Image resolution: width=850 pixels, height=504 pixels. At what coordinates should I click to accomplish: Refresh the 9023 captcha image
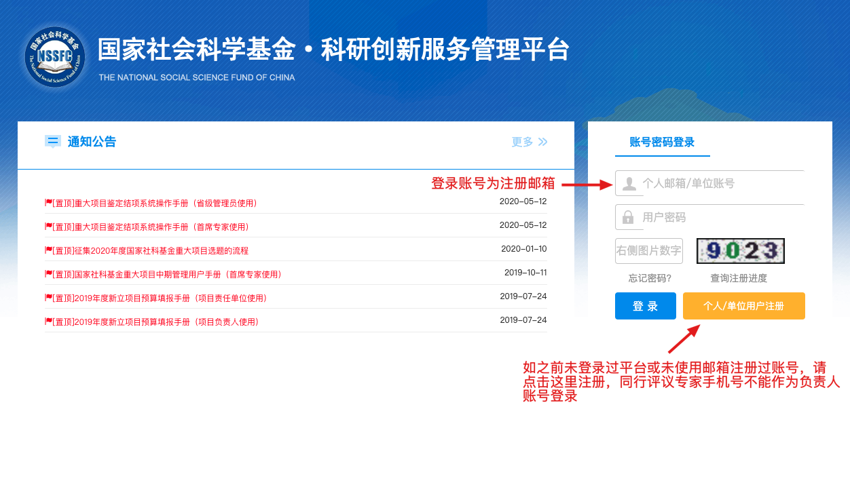[x=741, y=251]
